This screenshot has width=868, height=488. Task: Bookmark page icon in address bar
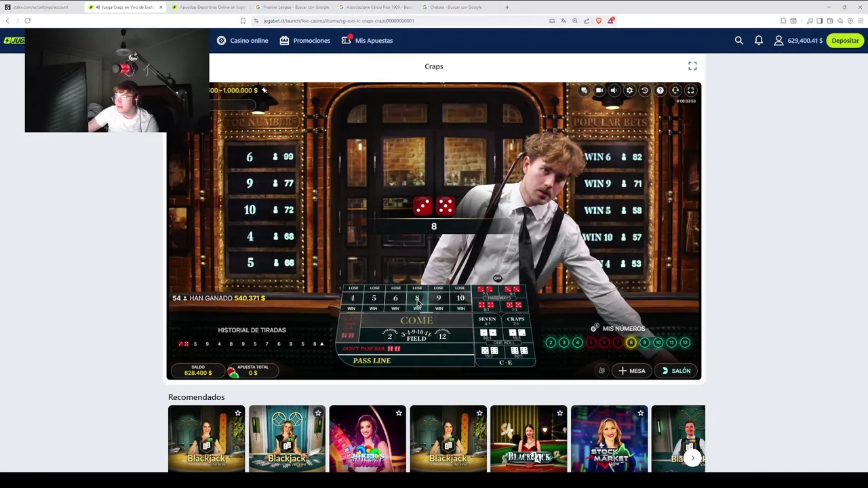(243, 20)
